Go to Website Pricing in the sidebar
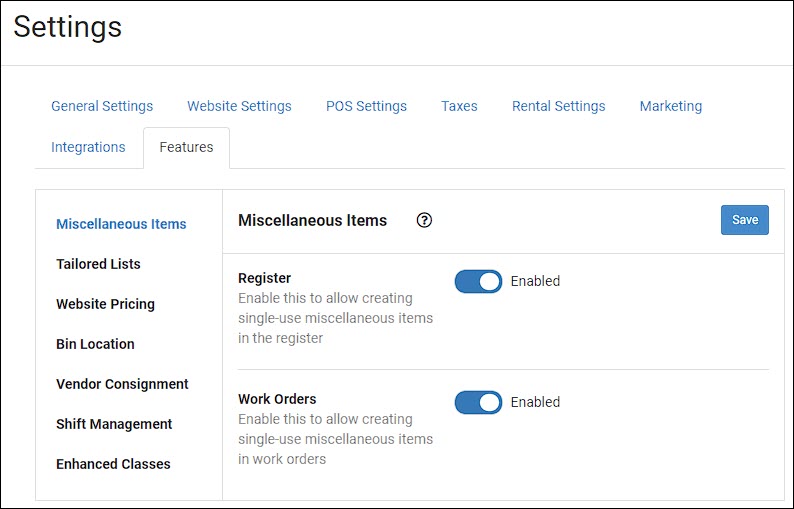This screenshot has width=794, height=509. point(105,304)
